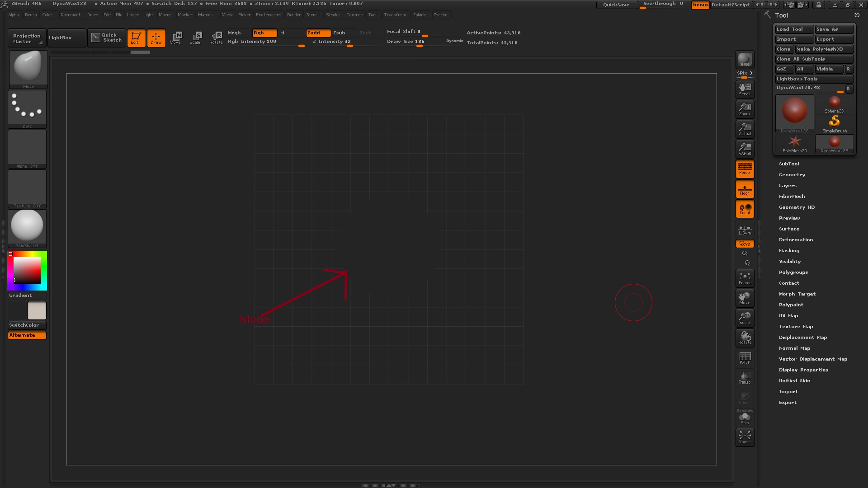Open the Xpose tool icon

pos(745,437)
